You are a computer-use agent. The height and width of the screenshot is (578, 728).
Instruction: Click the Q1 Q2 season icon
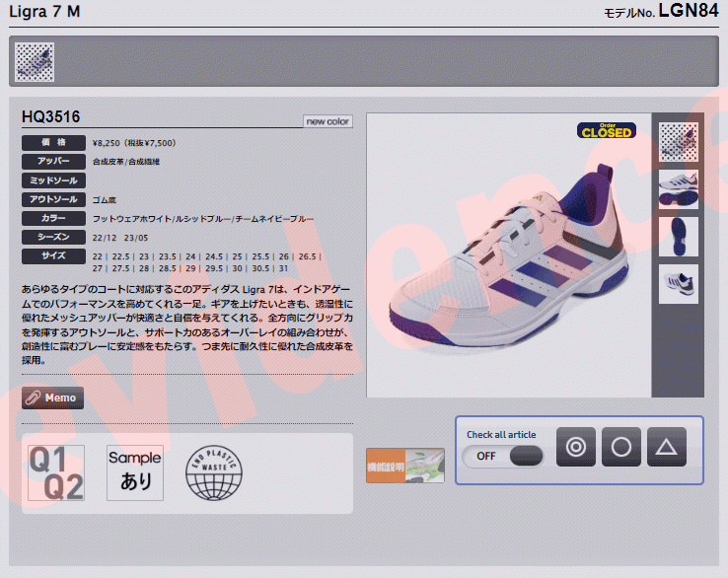click(56, 472)
